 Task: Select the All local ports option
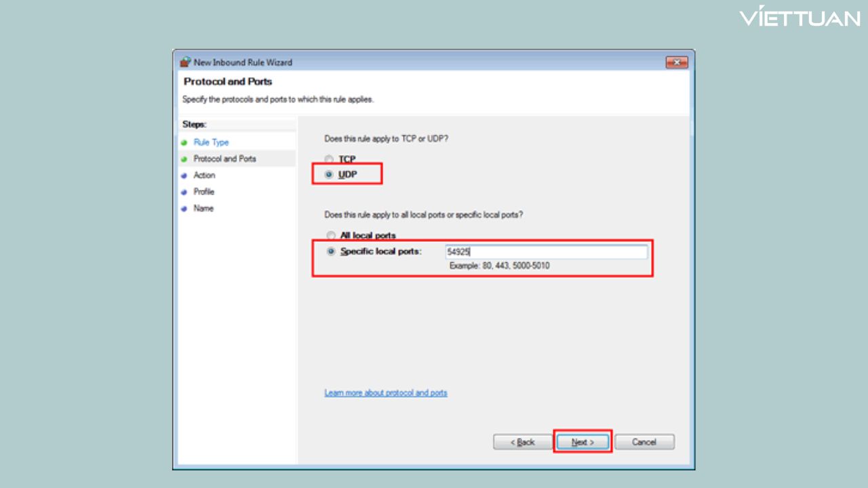331,236
